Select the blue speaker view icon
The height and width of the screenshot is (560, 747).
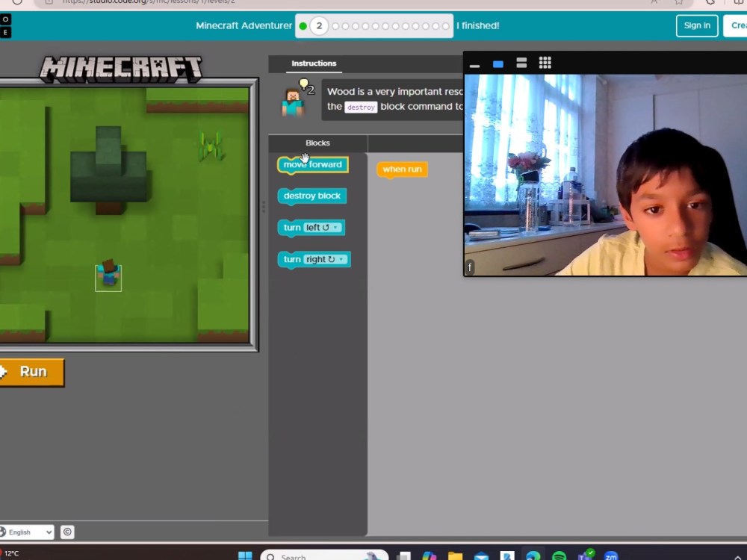tap(498, 63)
